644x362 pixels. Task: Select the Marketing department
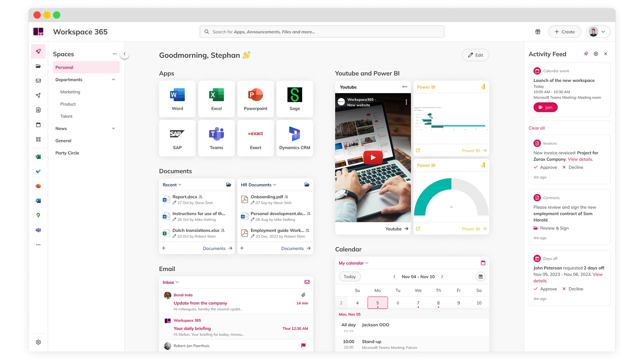70,92
